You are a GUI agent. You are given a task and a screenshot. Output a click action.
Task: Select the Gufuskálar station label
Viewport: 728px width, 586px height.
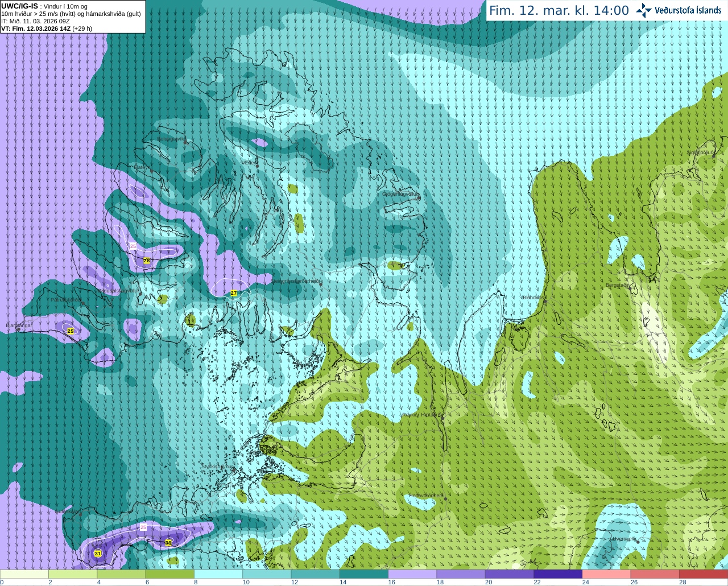point(68,511)
